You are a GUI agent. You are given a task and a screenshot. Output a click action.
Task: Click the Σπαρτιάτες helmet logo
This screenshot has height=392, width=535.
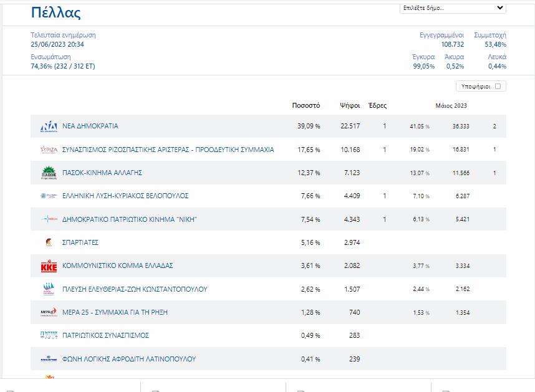pos(49,242)
